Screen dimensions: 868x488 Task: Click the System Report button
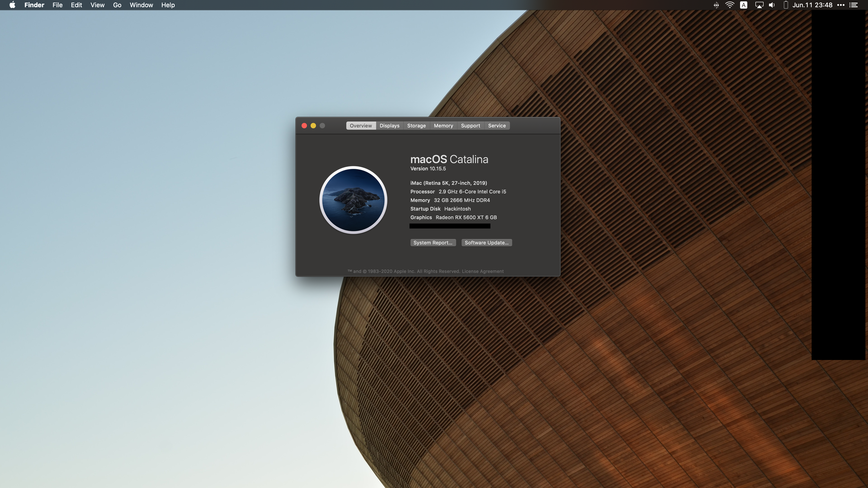[x=433, y=242]
